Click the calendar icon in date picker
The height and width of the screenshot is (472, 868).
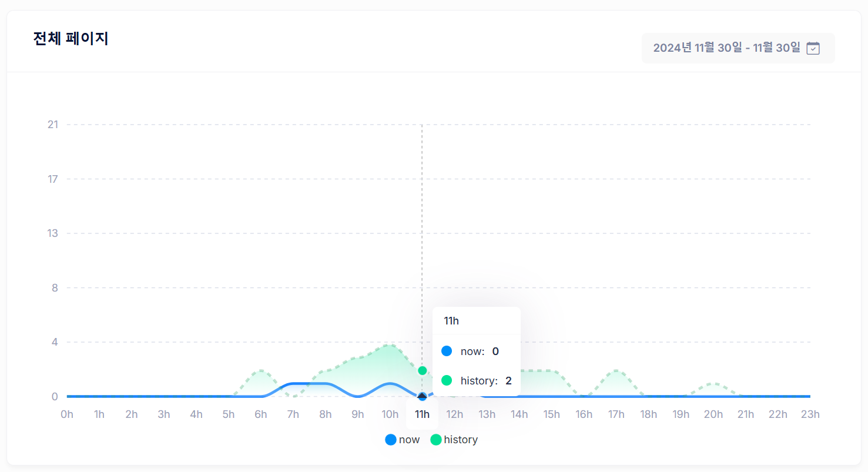[x=813, y=48]
